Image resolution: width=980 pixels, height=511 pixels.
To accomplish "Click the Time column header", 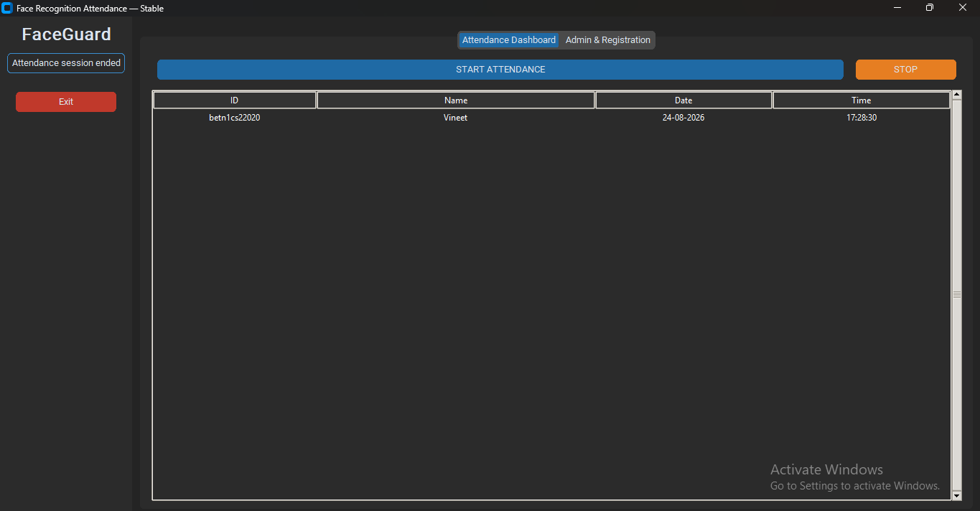I will pyautogui.click(x=862, y=100).
